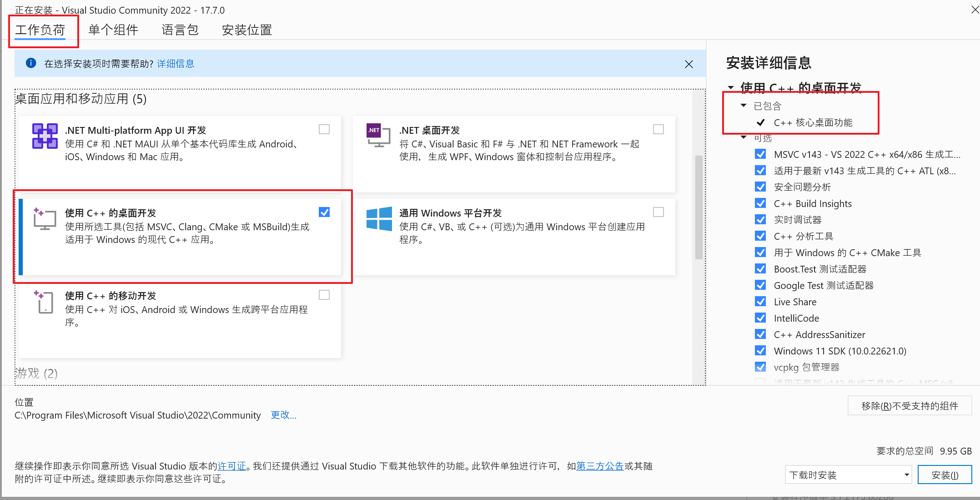Uncheck Google Test 测试适配器 component
Image resolution: width=980 pixels, height=500 pixels.
pos(760,285)
